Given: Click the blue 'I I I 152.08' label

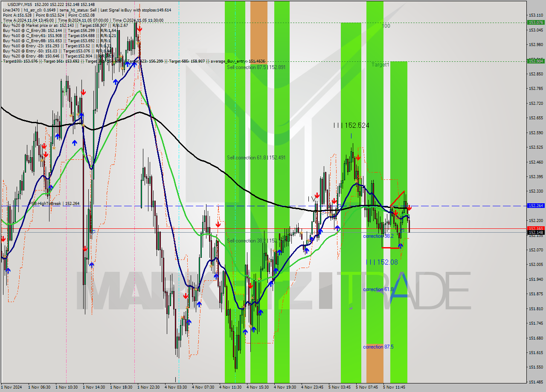Looking at the screenshot, I should coord(382,262).
